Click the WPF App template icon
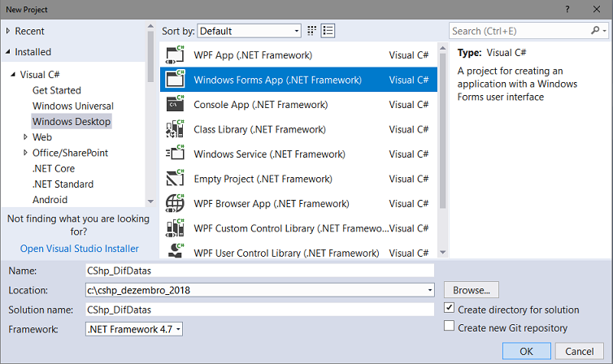The image size is (613, 364). coord(175,54)
